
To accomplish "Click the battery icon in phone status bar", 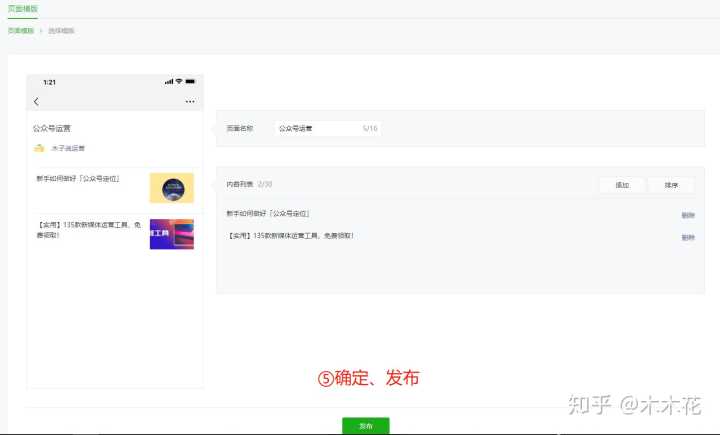I will 190,81.
